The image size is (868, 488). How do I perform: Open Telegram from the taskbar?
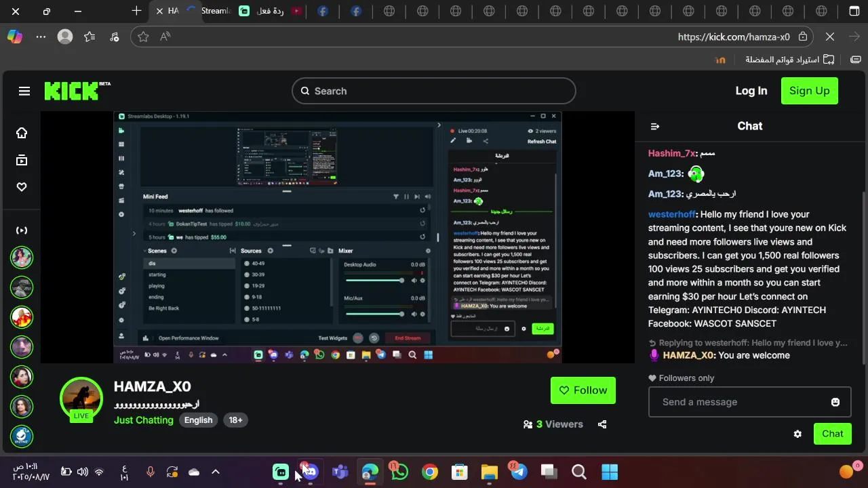click(519, 472)
